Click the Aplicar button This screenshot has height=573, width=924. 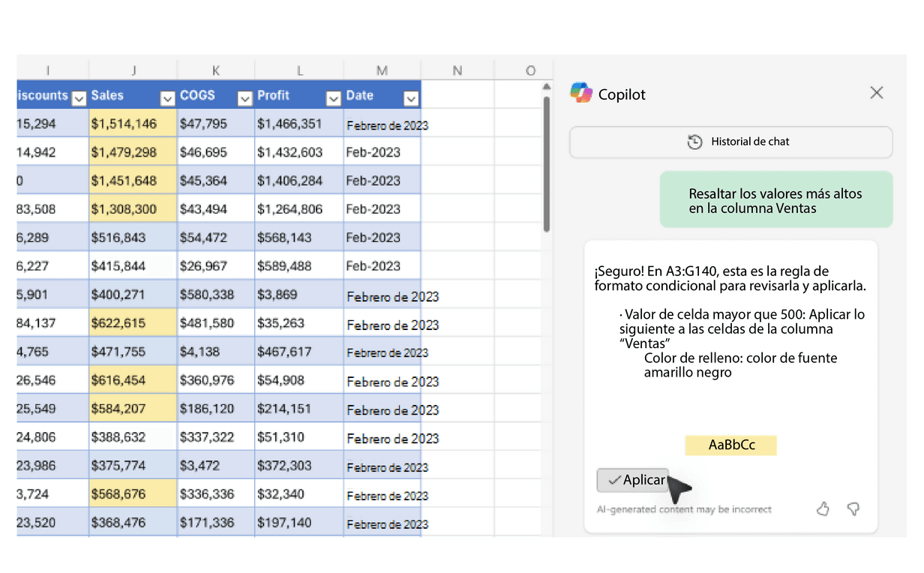633,480
